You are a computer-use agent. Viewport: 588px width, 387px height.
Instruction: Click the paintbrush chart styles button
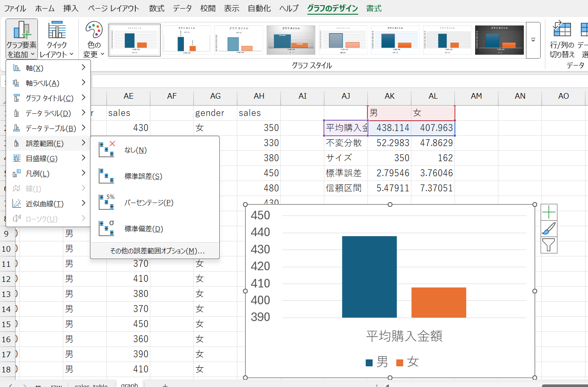click(x=549, y=229)
